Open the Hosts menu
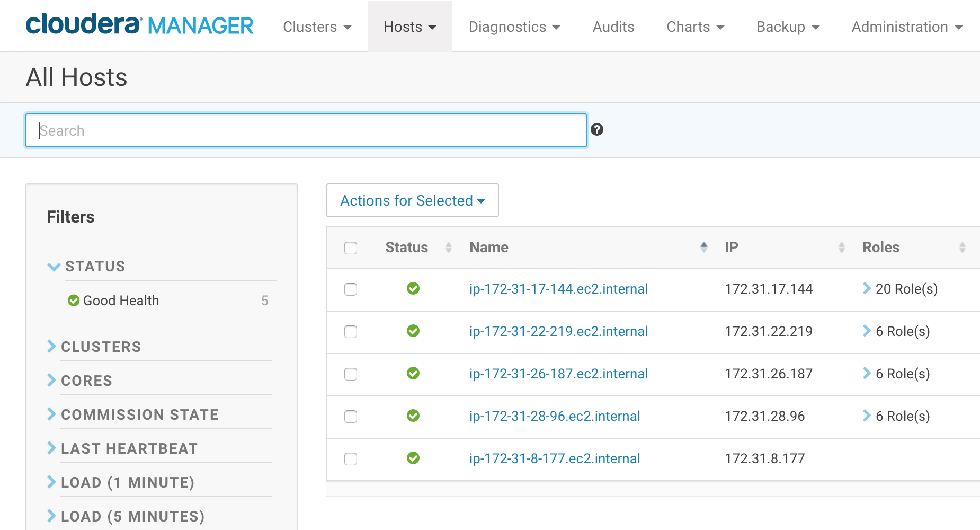The width and height of the screenshot is (980, 530). (410, 26)
